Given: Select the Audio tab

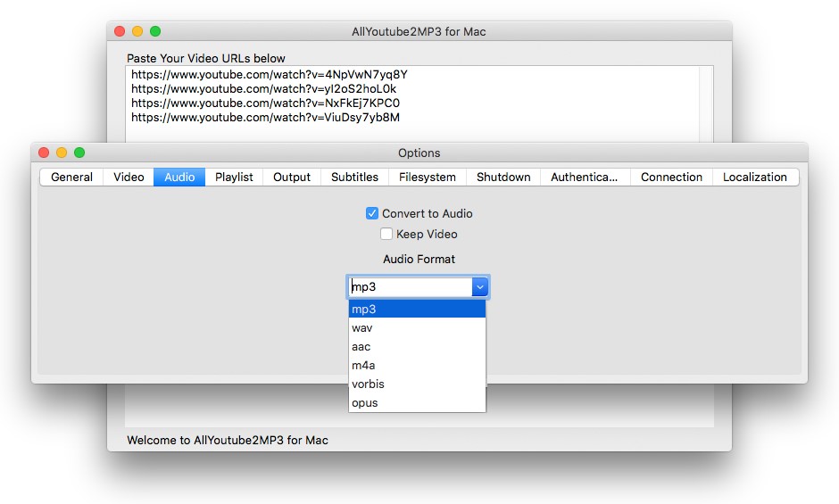Looking at the screenshot, I should click(x=179, y=178).
